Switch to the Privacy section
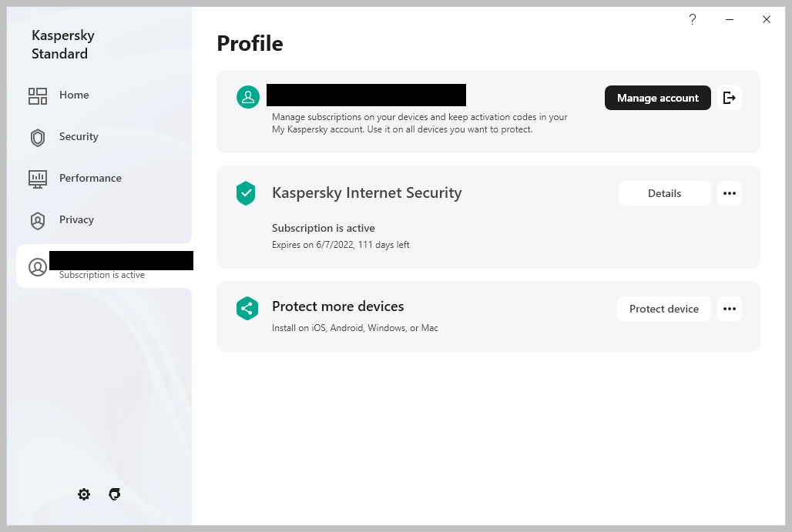Screen dimensions: 792x532 click(x=76, y=220)
